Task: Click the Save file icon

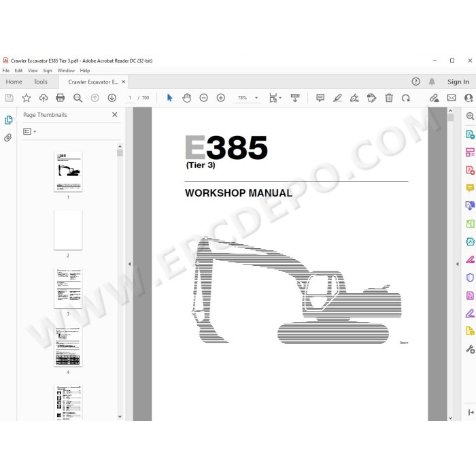Action: click(x=9, y=98)
